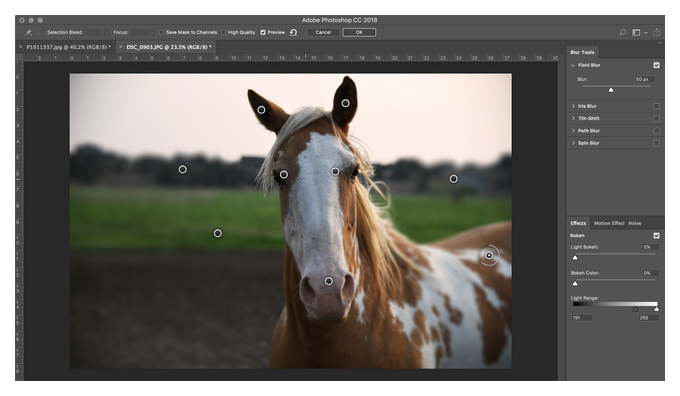Screen dimensions: 680x396
Task: Select the blur pin on the horse's left eye
Action: 284,174
